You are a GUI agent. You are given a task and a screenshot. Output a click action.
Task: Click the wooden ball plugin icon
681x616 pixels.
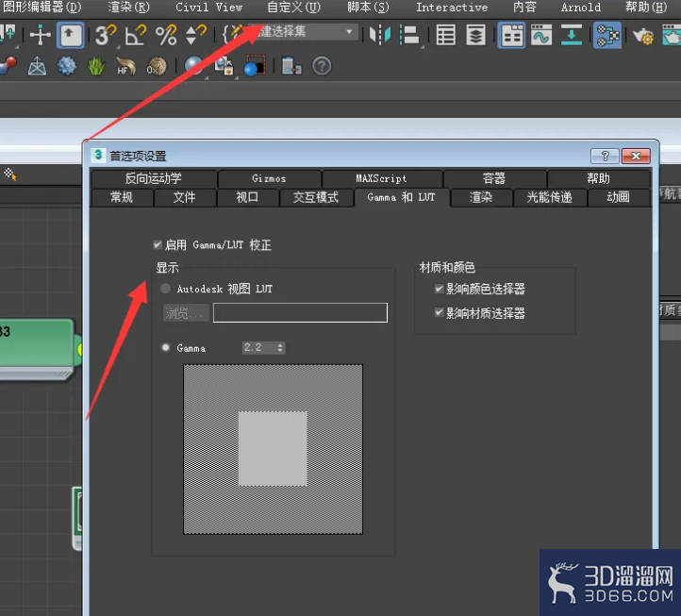point(156,66)
